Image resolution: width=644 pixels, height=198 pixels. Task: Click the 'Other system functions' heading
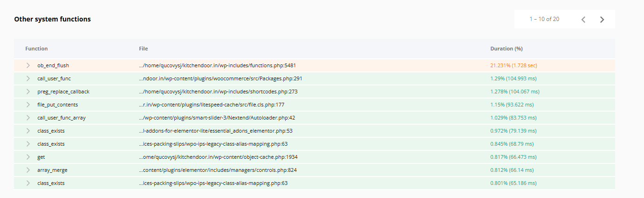[x=52, y=19]
